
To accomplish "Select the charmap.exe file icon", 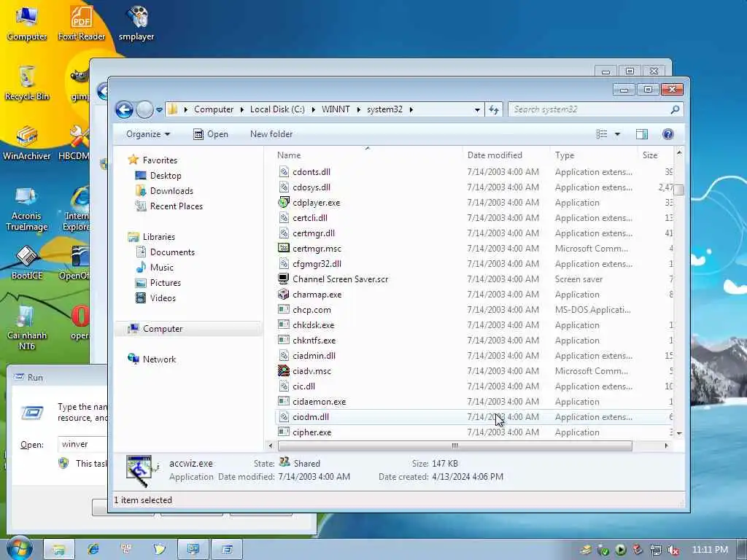I will click(284, 295).
